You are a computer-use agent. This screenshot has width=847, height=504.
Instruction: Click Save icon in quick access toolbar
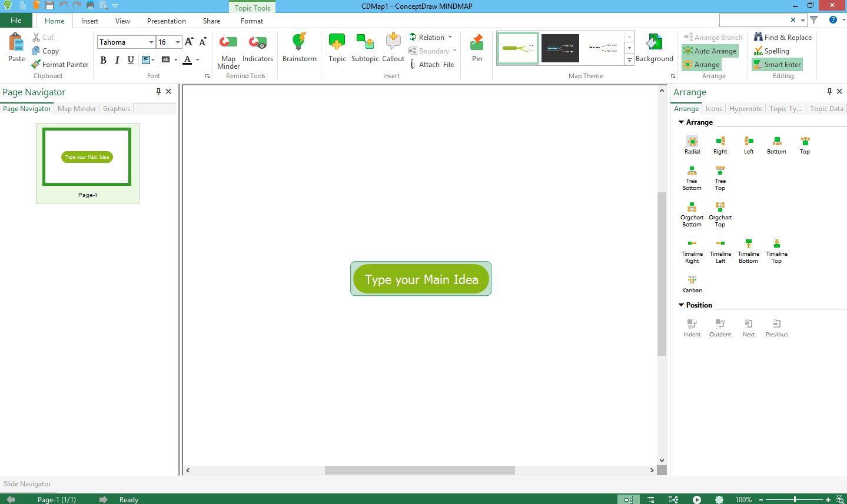coord(49,5)
